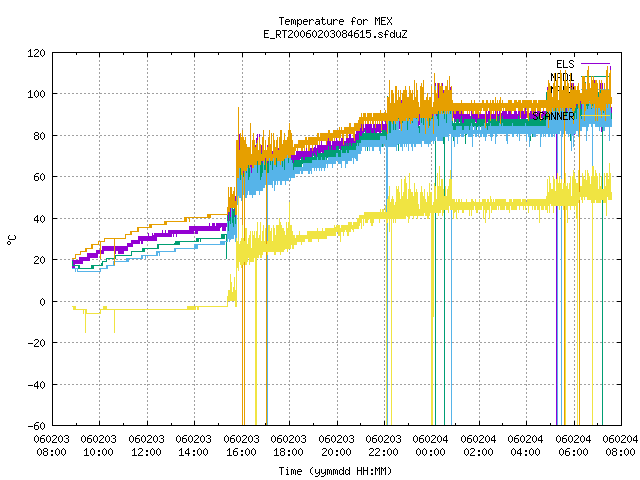Pick the green legend line sample below ELS
This screenshot has height=480, width=640.
[596, 77]
